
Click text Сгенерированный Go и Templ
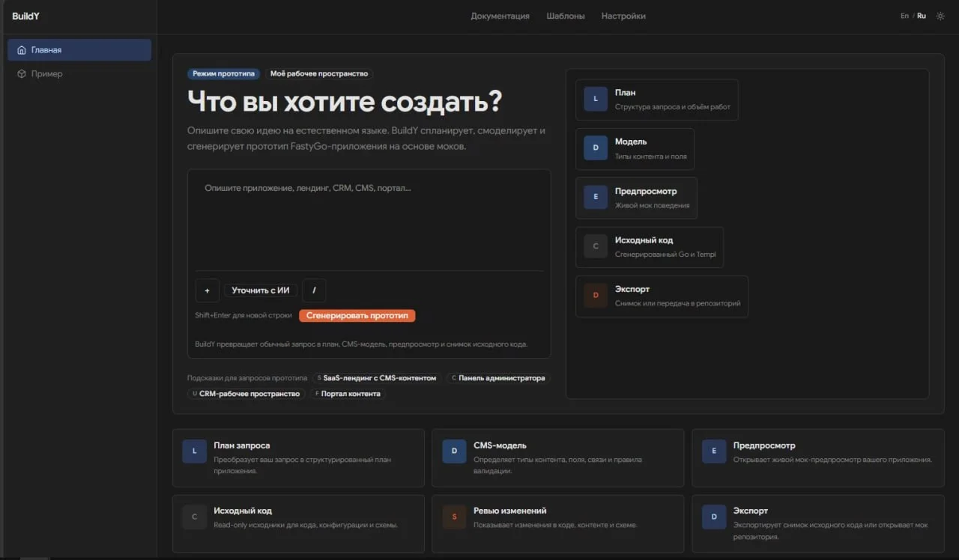point(665,255)
